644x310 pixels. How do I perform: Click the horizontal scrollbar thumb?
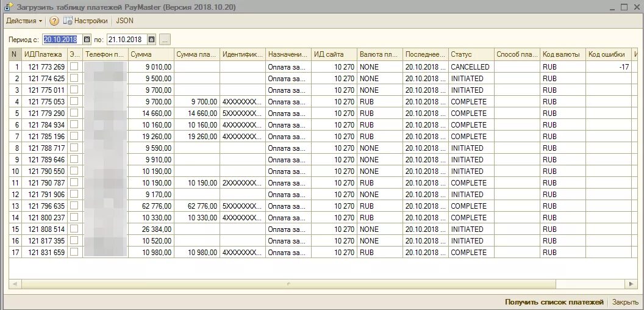[x=288, y=284]
